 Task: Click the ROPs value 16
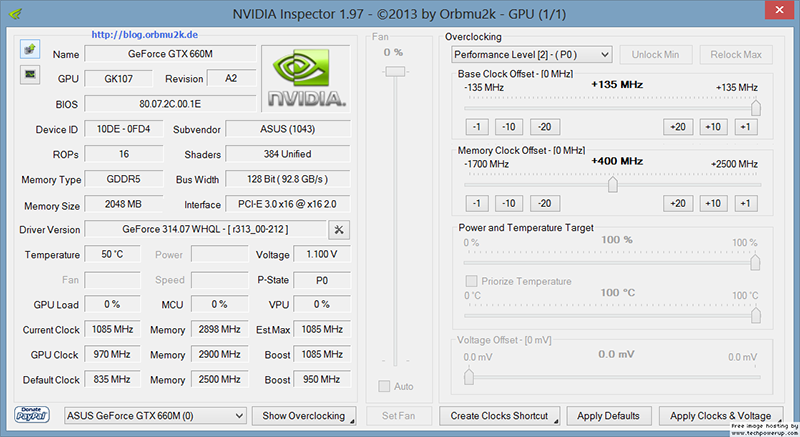pos(124,154)
